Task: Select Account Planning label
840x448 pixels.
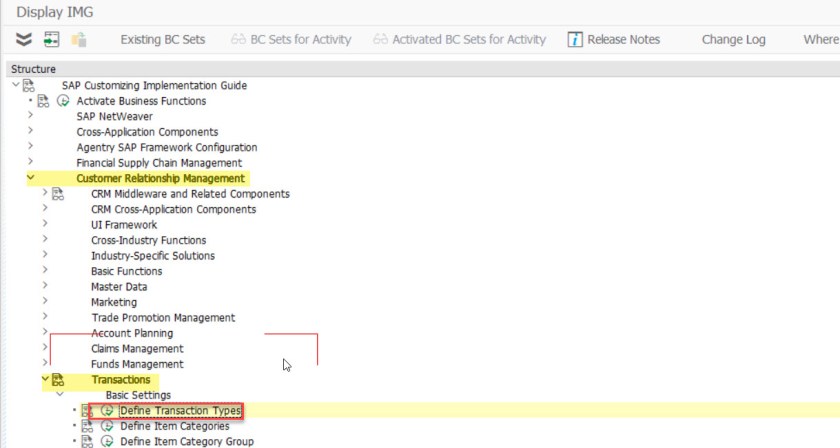Action: pos(132,334)
